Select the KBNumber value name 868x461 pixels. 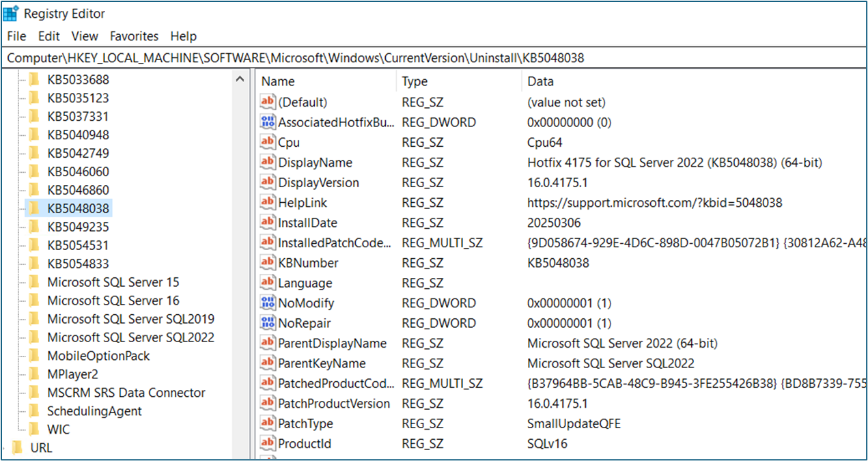click(x=308, y=263)
